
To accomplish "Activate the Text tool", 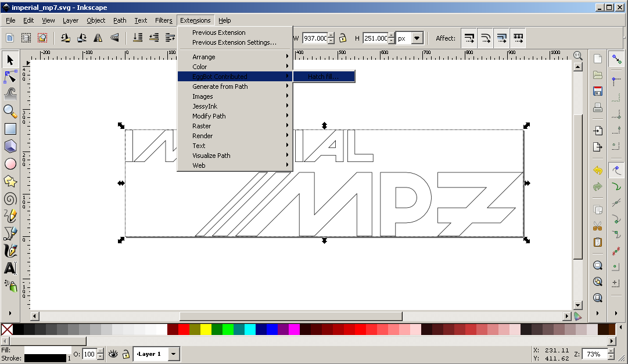I will pos(10,268).
